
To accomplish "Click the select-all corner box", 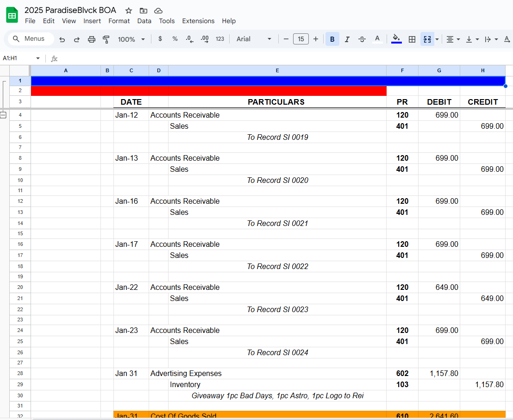I will 20,70.
